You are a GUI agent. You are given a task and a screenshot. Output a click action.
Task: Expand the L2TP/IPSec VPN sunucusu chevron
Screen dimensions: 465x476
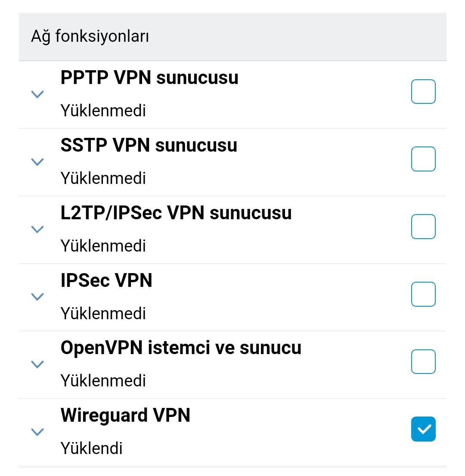click(x=37, y=229)
